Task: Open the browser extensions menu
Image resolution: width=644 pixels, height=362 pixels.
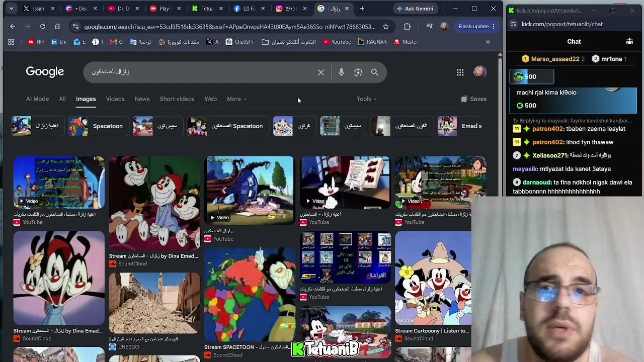Action: [x=407, y=26]
